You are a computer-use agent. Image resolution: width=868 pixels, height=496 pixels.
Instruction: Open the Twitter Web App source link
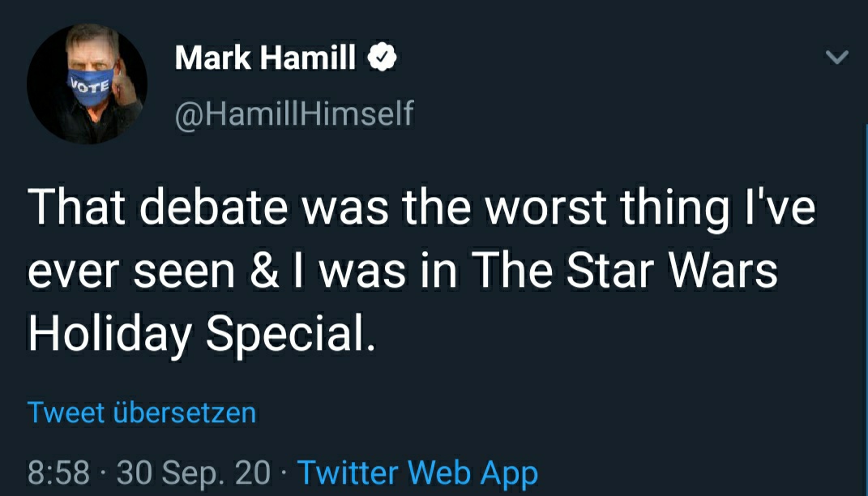coord(417,472)
